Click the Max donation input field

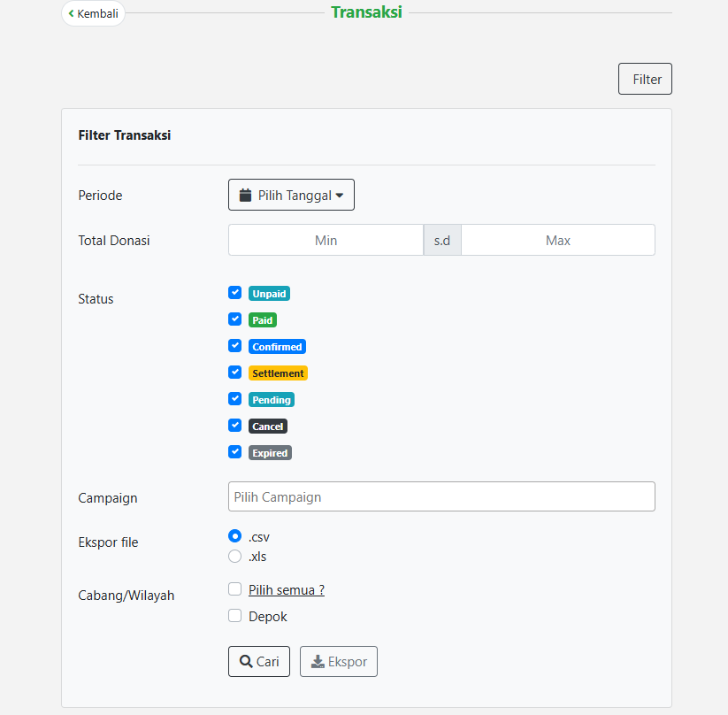(557, 240)
